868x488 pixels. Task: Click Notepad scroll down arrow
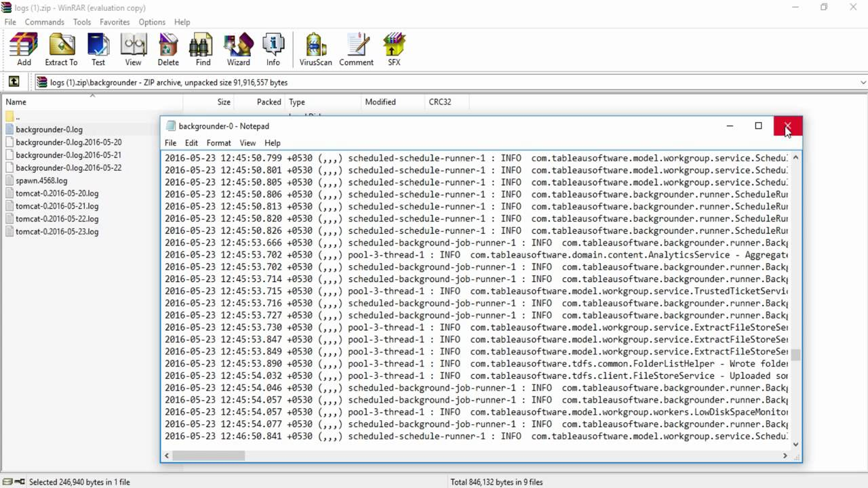click(795, 444)
